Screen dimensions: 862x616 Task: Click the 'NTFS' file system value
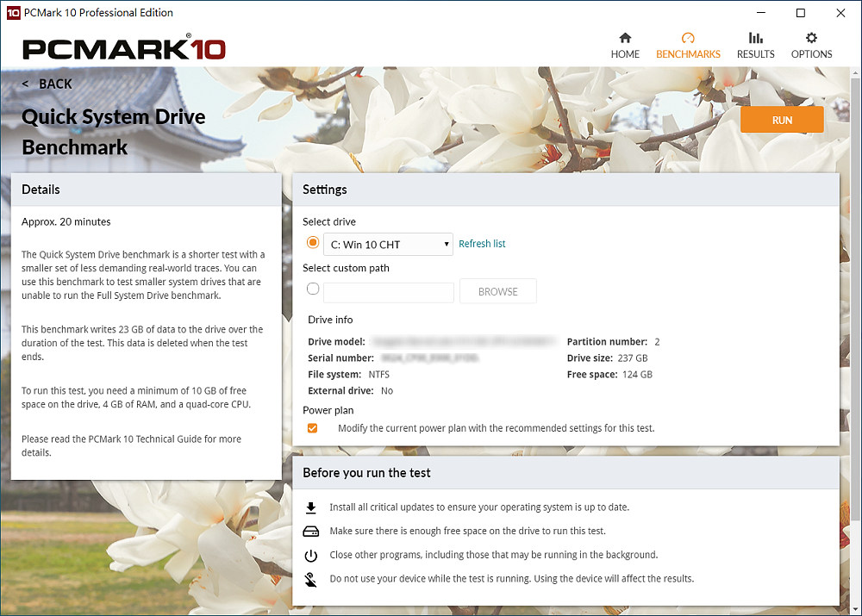point(378,375)
